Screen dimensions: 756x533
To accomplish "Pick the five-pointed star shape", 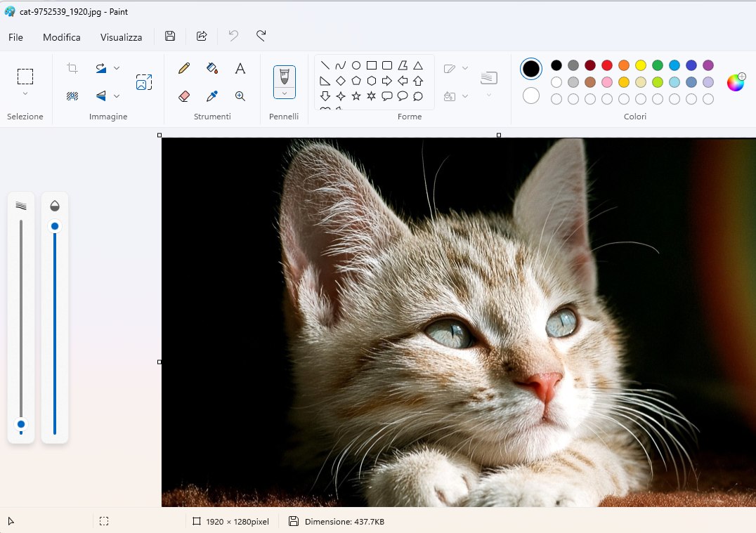I will [356, 96].
